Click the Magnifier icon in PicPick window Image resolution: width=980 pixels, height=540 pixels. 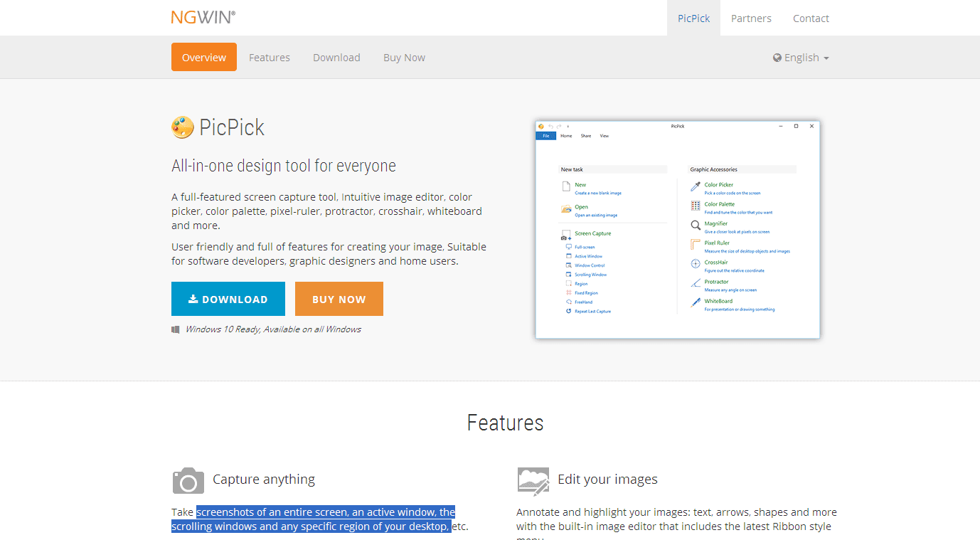pos(696,225)
